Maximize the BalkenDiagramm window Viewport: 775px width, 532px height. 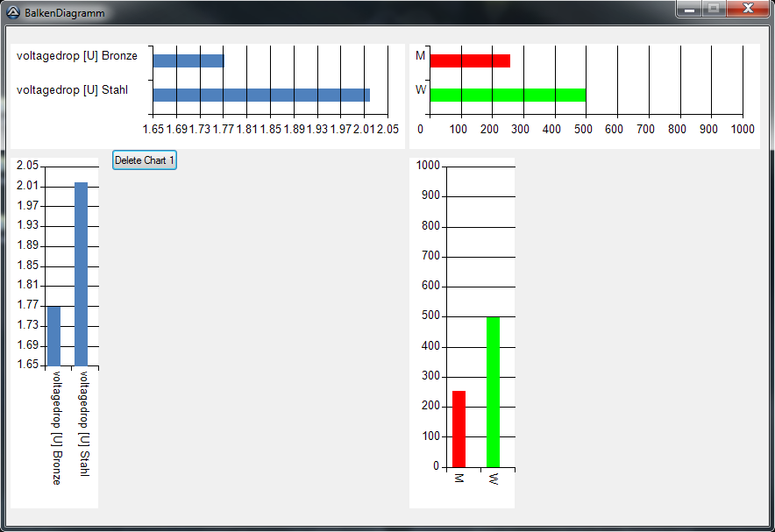[x=714, y=9]
